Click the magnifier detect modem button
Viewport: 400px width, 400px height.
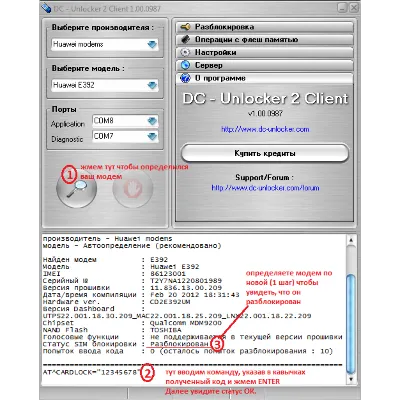77,189
